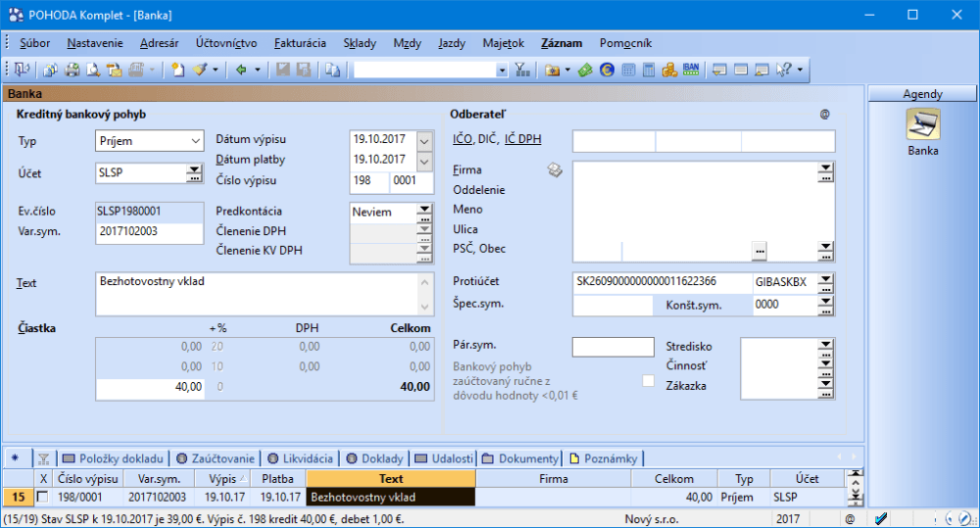Switch to the Zaúčtovanie tab
The image size is (980, 528).
216,458
